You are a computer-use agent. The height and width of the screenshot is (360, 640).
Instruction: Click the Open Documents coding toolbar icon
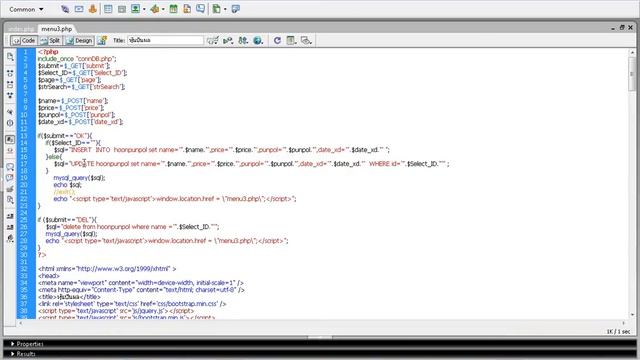(x=10, y=57)
